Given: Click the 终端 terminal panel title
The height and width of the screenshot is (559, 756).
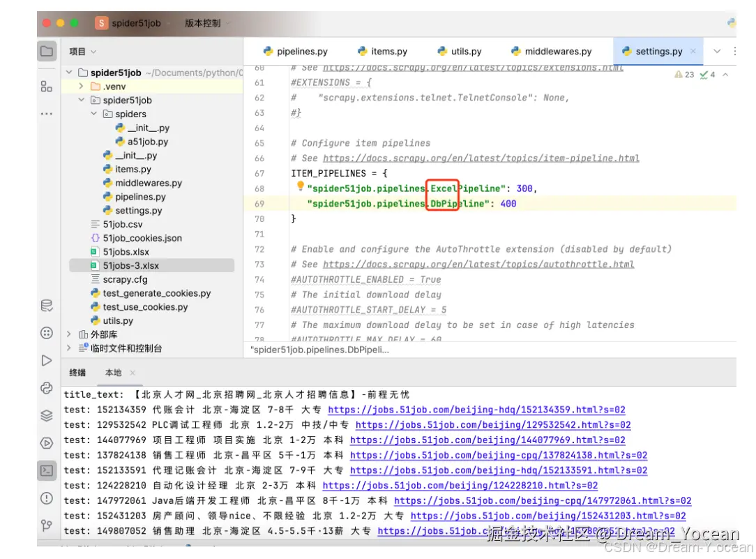Looking at the screenshot, I should pos(77,373).
